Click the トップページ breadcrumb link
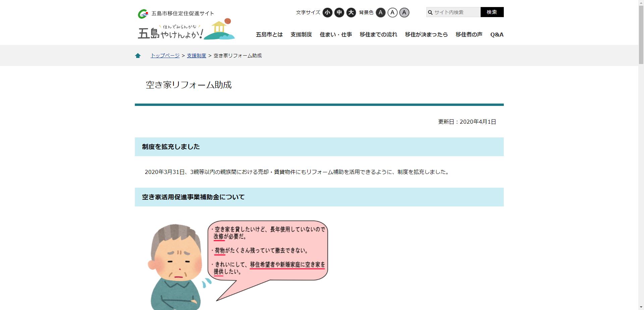The image size is (644, 310). click(165, 55)
